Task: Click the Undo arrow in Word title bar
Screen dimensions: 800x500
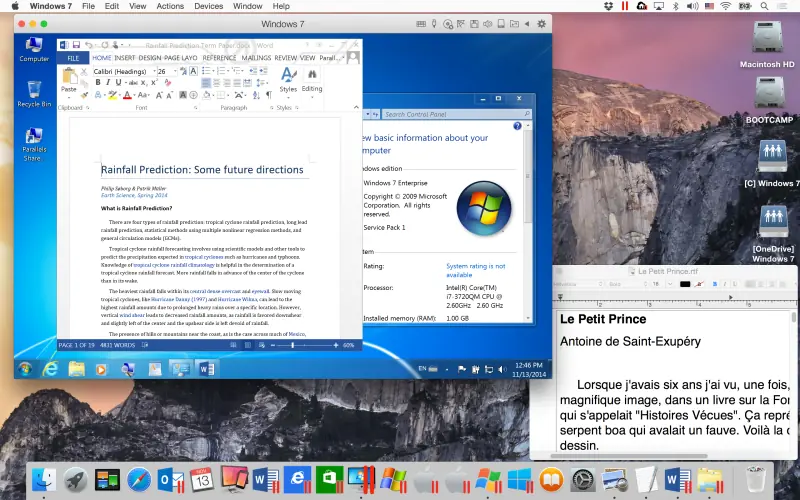Action: 88,45
